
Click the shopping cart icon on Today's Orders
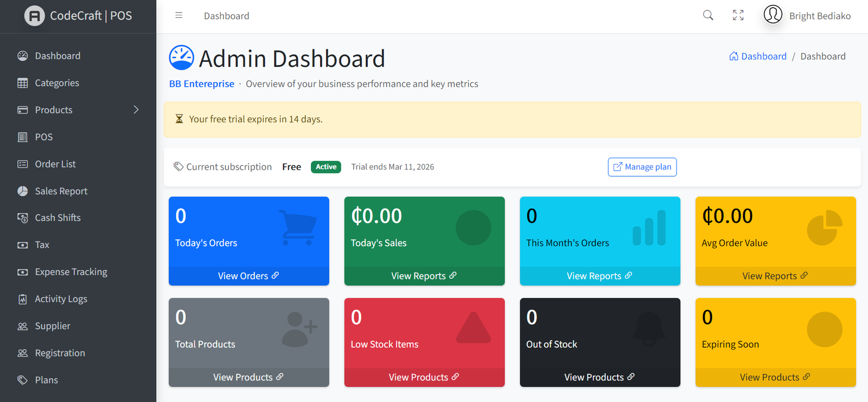coord(298,228)
